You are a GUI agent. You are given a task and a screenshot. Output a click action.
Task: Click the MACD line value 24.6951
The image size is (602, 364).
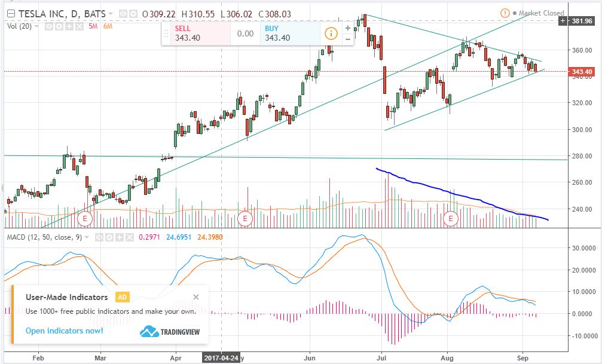179,237
